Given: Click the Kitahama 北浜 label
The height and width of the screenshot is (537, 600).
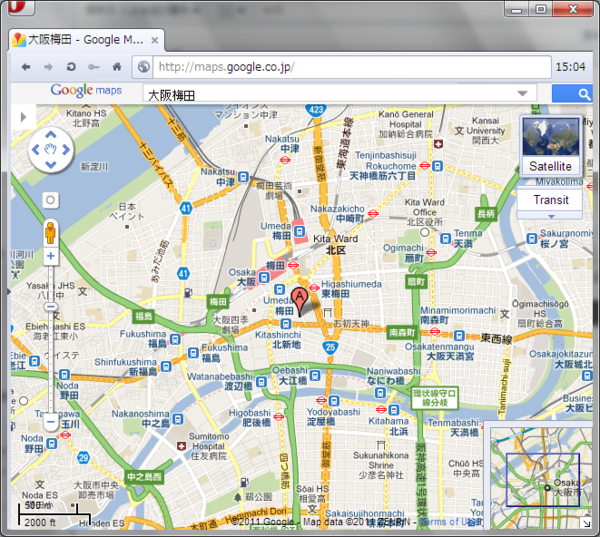Looking at the screenshot, I should (388, 426).
